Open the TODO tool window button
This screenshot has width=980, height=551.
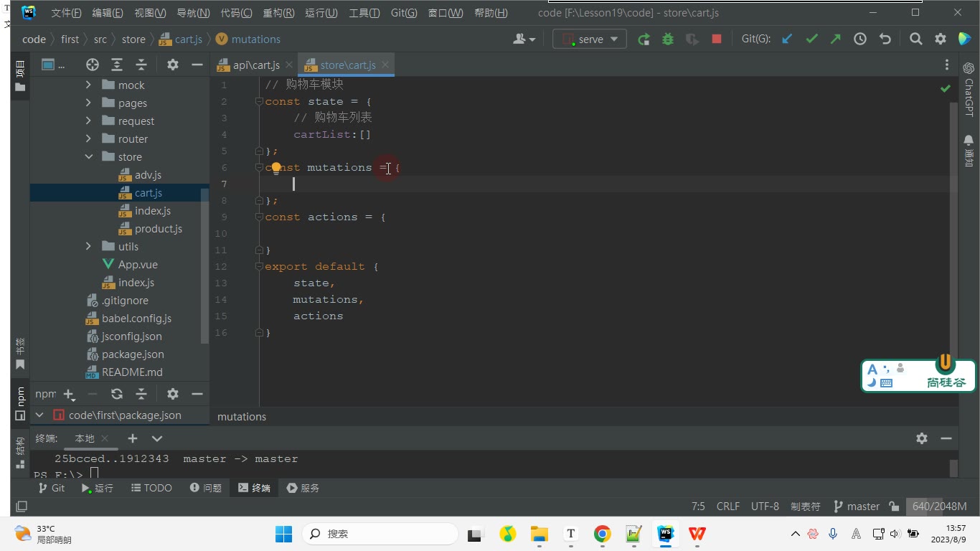pos(151,488)
